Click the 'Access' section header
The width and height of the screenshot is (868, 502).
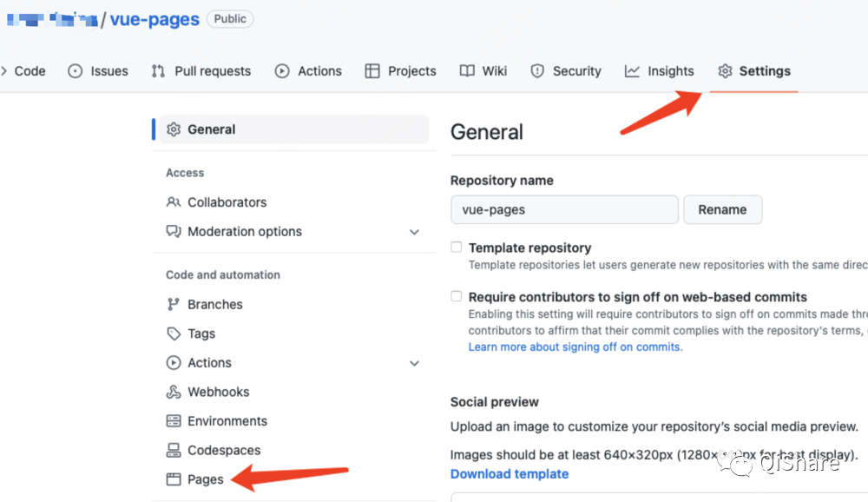click(x=185, y=173)
